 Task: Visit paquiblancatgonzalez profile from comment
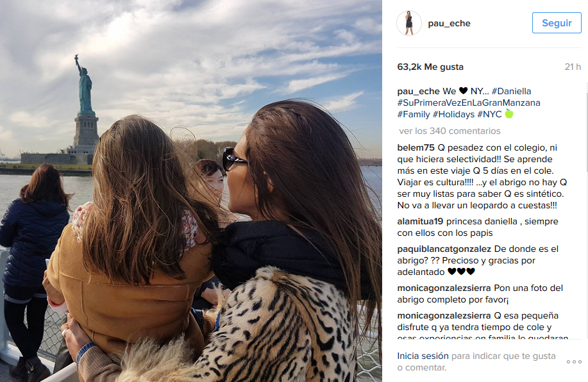444,249
